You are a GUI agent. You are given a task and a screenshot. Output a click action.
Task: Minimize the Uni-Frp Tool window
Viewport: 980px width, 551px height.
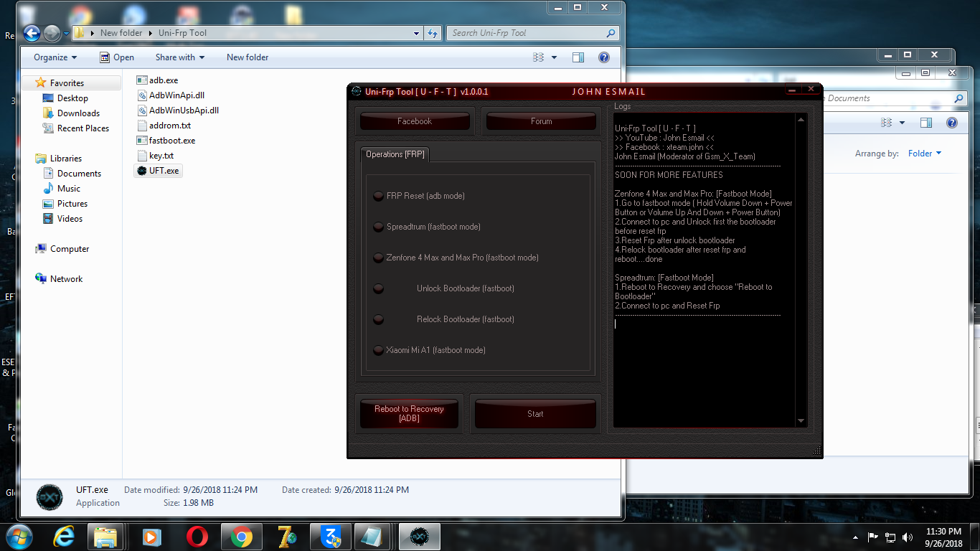pyautogui.click(x=792, y=90)
